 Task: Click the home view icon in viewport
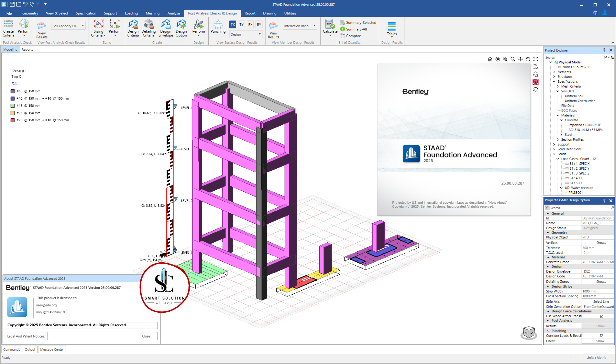pos(490,59)
